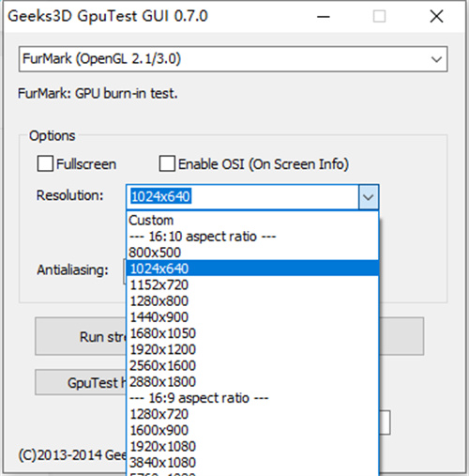Select 1440x900 in the list
Screen dimensions: 469x476
click(252, 317)
